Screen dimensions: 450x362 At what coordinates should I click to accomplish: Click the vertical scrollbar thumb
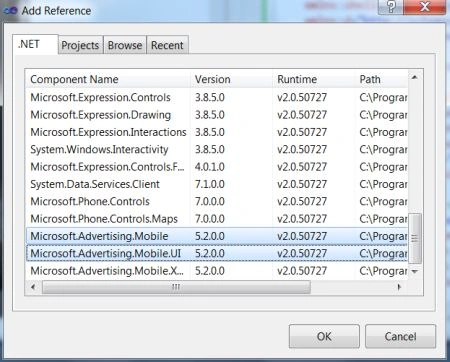coord(415,238)
